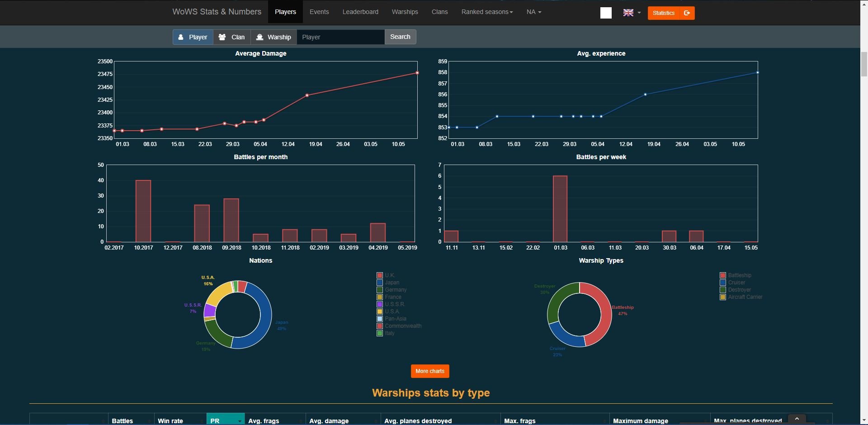Click the logout icon next to Statistics

click(x=687, y=13)
